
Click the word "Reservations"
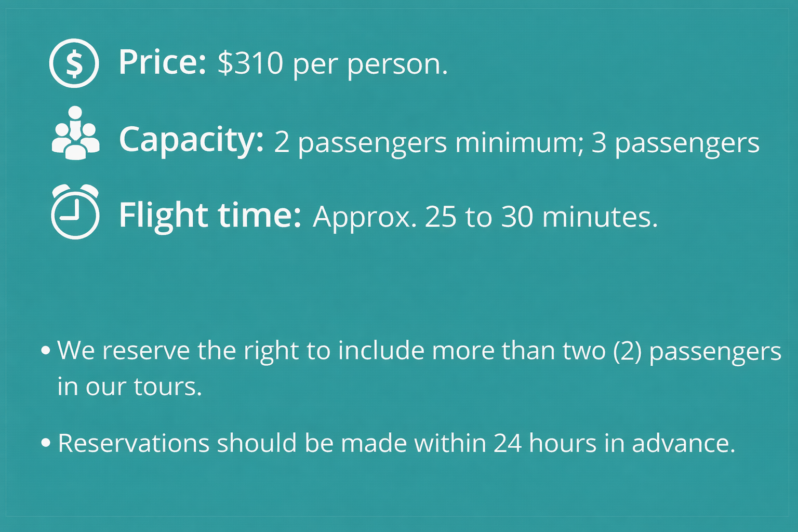tap(134, 443)
